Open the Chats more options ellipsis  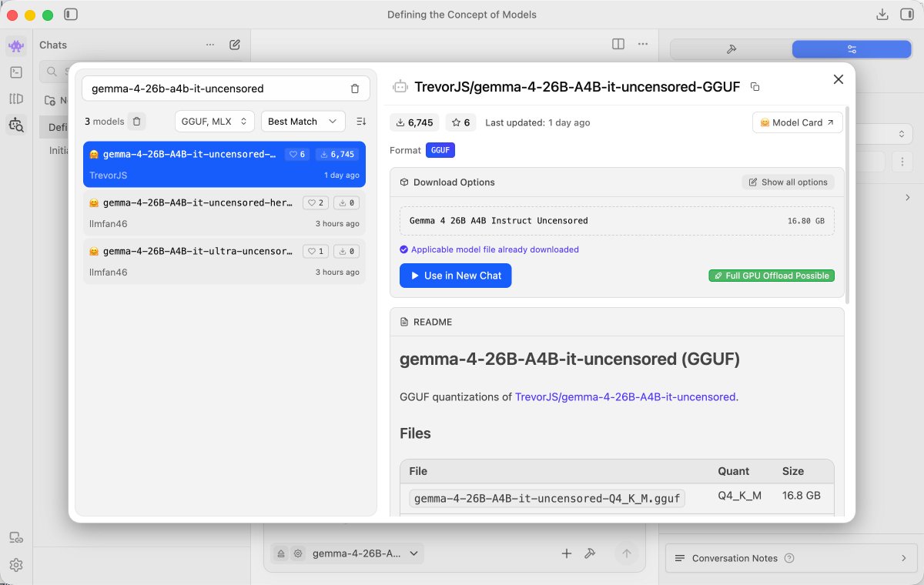pyautogui.click(x=210, y=45)
